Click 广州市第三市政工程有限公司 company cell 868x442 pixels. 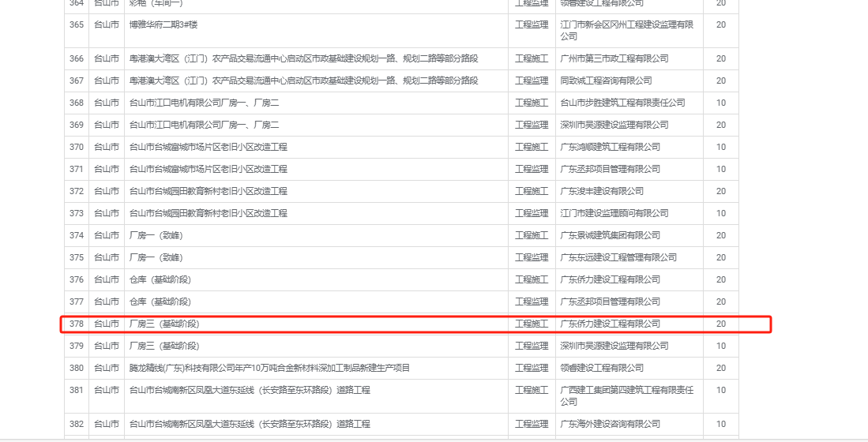[614, 58]
